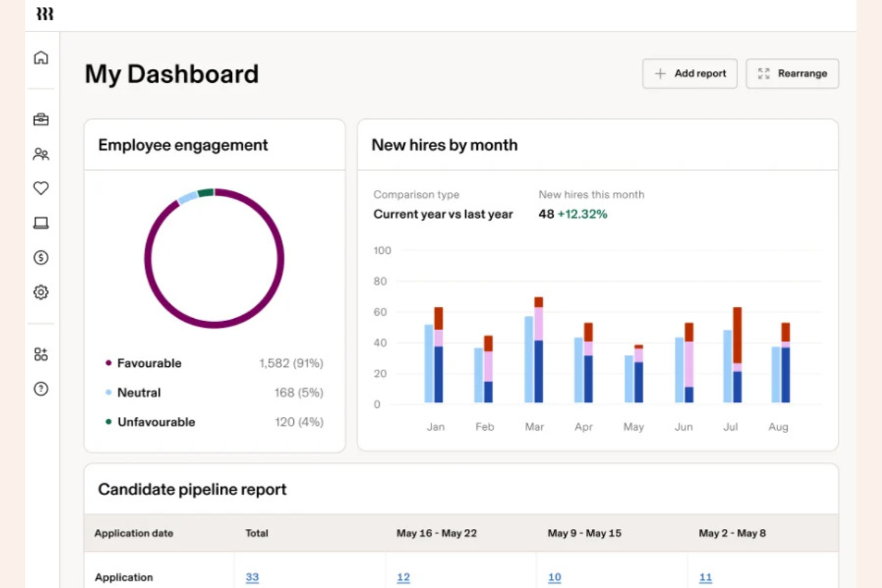
Task: Select the May 16 - May 22 column header
Action: [437, 533]
